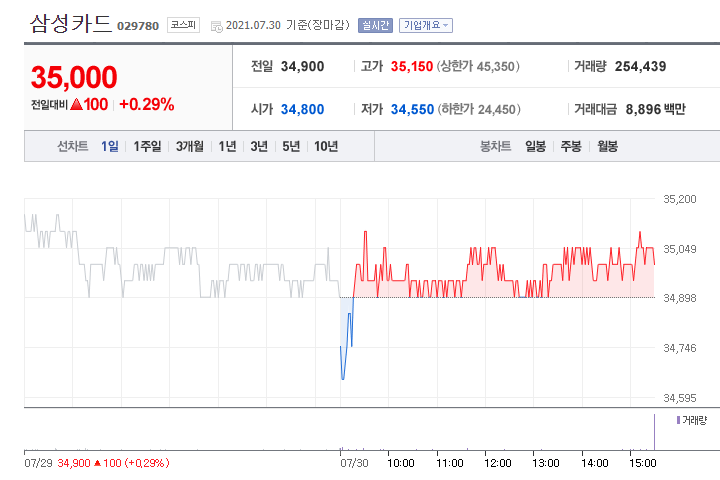Click the 거래량 value 254,439

tap(640, 66)
